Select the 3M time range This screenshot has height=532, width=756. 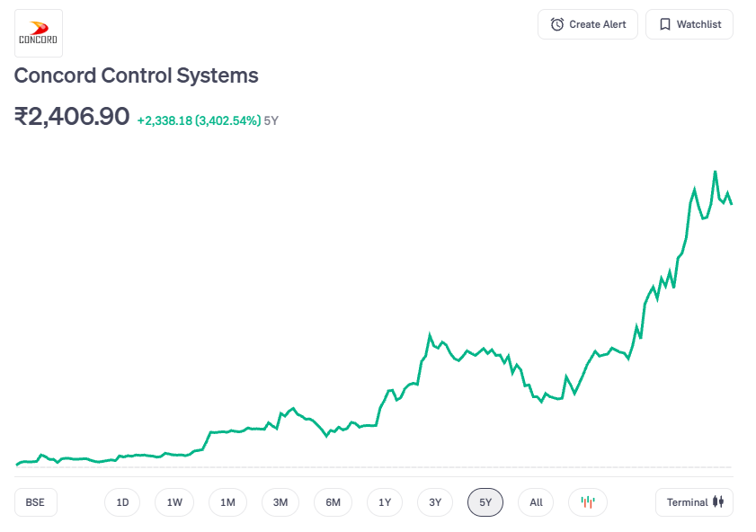(x=280, y=502)
